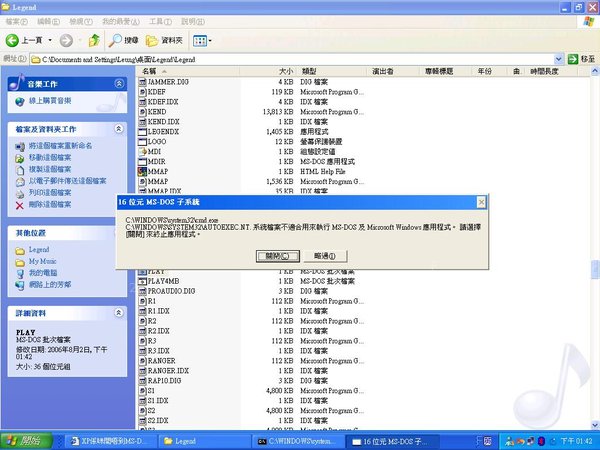This screenshot has width=600, height=450.
Task: Select the LEGENDX application icon
Action: point(142,132)
